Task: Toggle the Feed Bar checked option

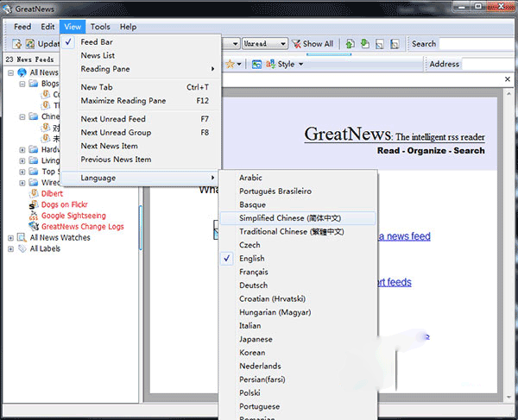Action: pos(97,41)
